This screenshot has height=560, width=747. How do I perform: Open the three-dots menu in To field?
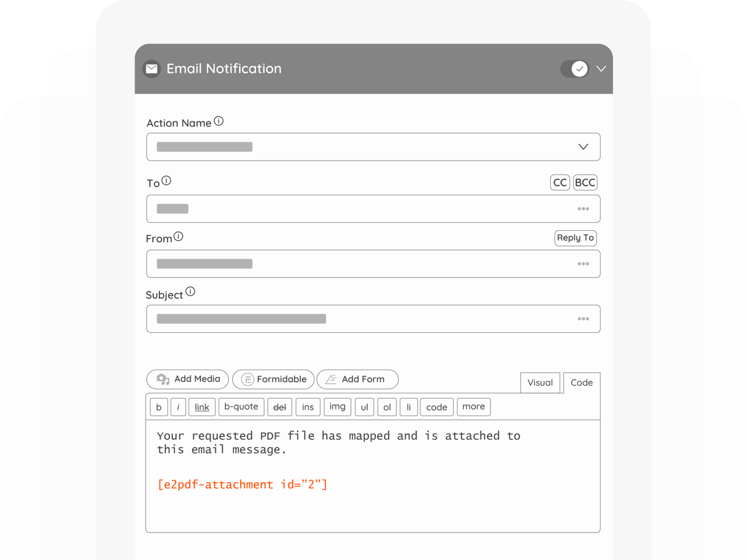pyautogui.click(x=583, y=209)
